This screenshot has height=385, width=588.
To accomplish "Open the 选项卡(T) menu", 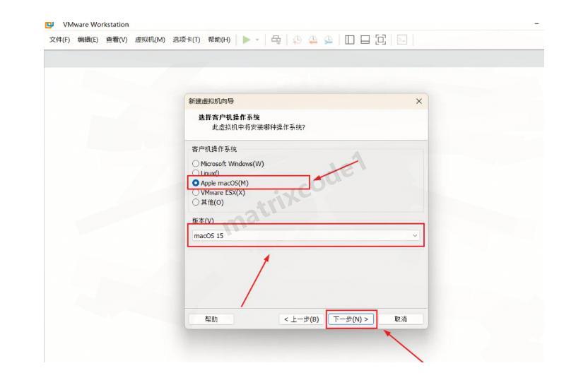I will 187,40.
